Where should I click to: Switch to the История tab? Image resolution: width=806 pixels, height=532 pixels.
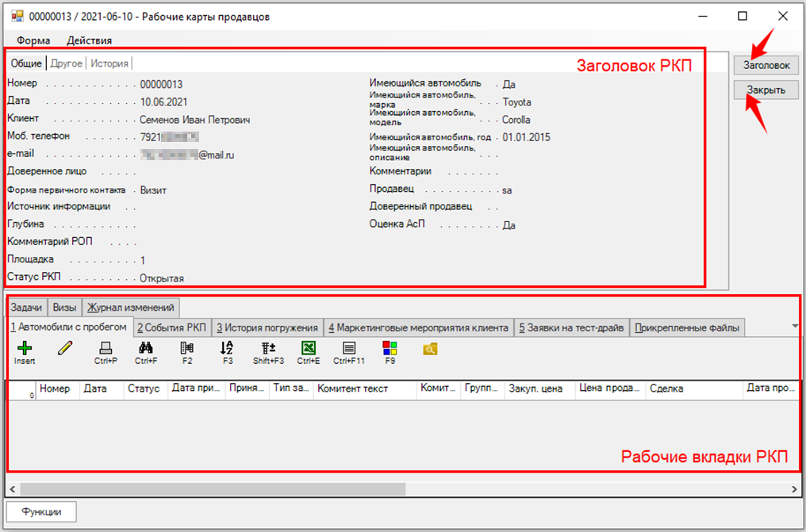pos(109,63)
